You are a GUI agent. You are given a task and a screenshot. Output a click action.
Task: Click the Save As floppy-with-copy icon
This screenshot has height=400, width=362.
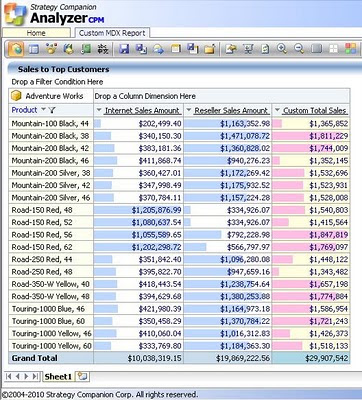pyautogui.click(x=142, y=49)
